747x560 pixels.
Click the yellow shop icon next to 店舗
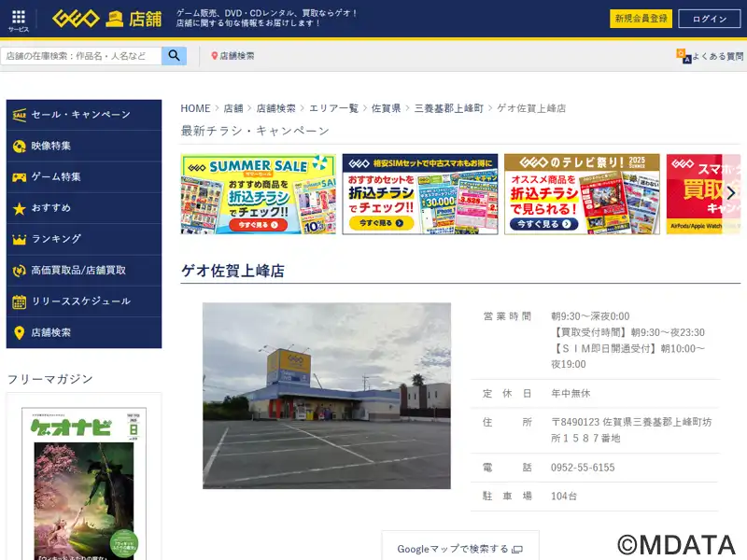pos(114,19)
